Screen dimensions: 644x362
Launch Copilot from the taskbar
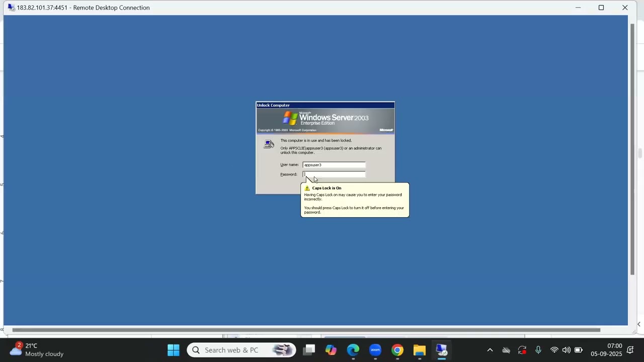point(331,350)
